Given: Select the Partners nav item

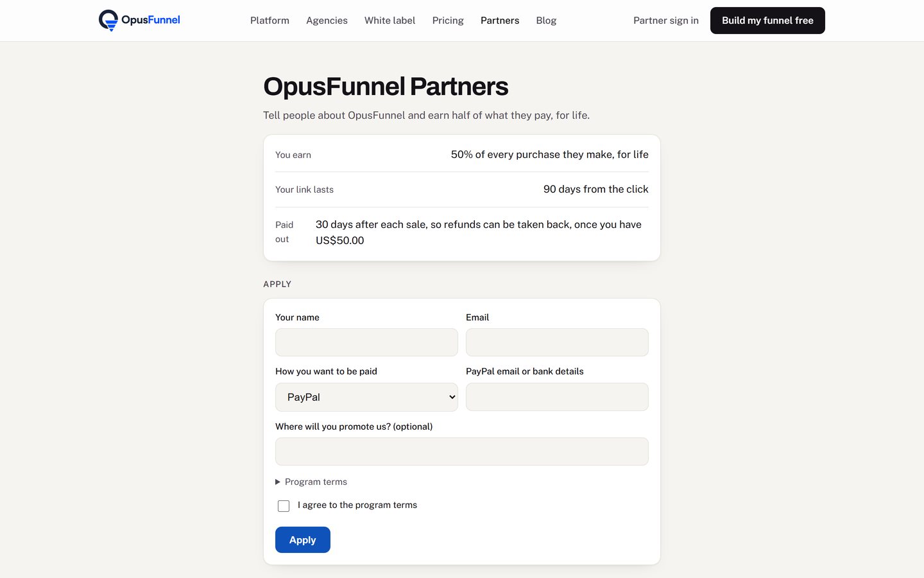Looking at the screenshot, I should (500, 21).
